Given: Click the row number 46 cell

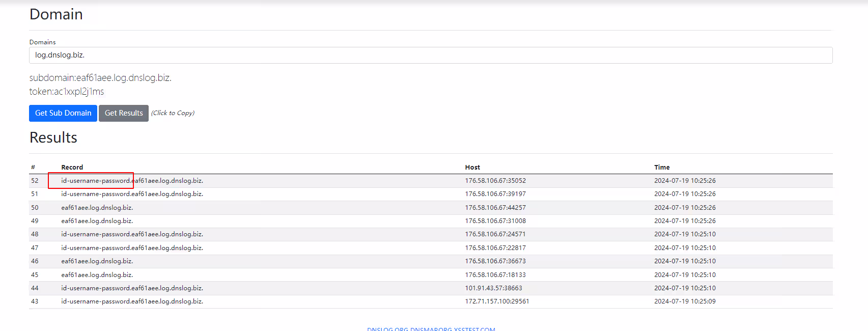Looking at the screenshot, I should click(35, 261).
